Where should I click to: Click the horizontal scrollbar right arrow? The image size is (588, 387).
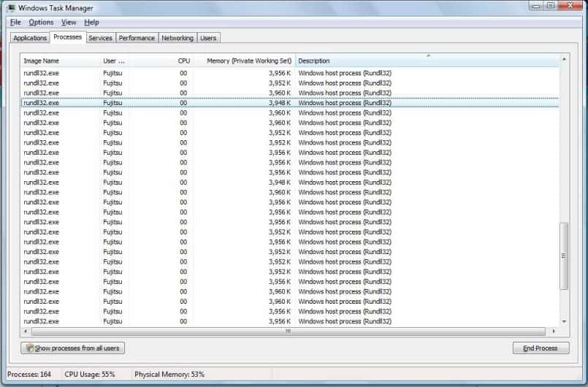(554, 331)
